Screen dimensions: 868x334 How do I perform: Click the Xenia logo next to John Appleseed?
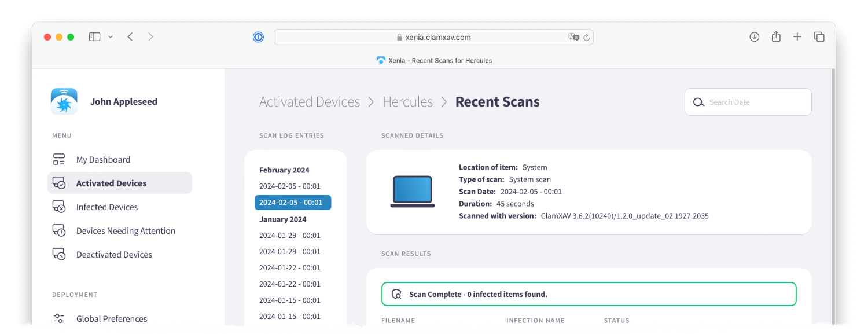point(64,101)
